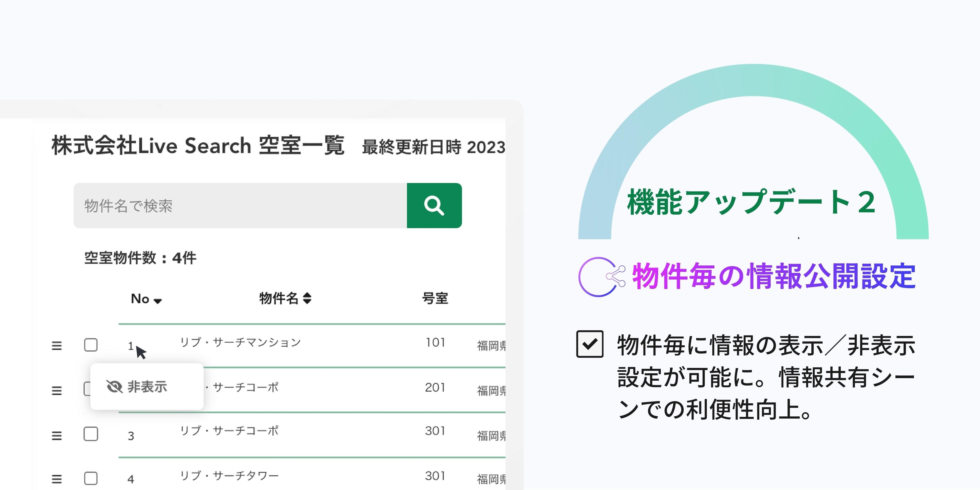The image size is (980, 490).
Task: Click the green search magnifier button
Action: coord(434,206)
